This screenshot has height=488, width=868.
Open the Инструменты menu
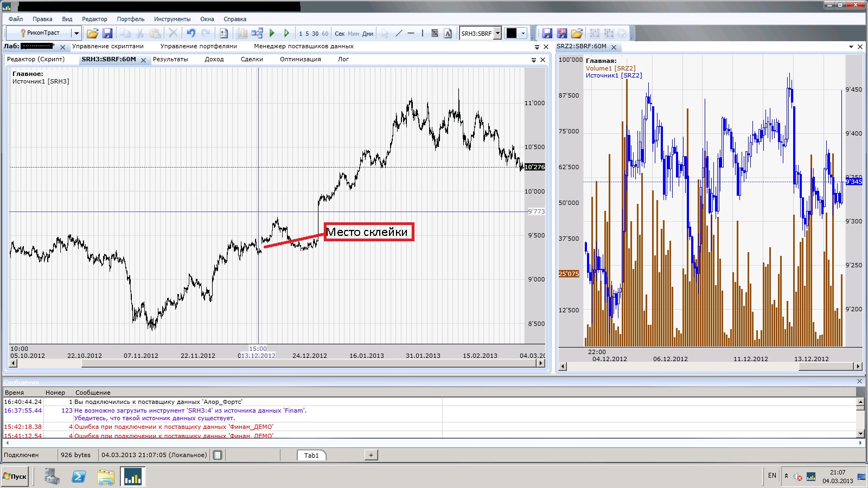(172, 19)
